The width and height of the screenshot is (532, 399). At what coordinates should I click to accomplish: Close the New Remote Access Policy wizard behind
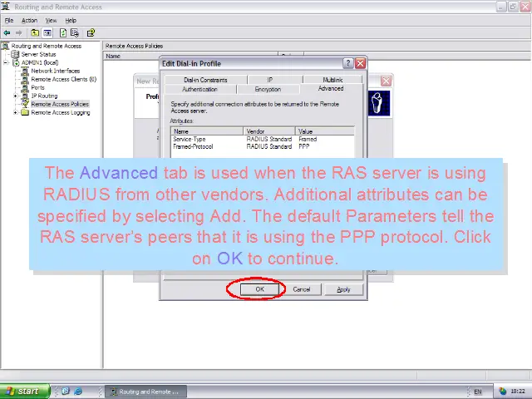click(386, 81)
